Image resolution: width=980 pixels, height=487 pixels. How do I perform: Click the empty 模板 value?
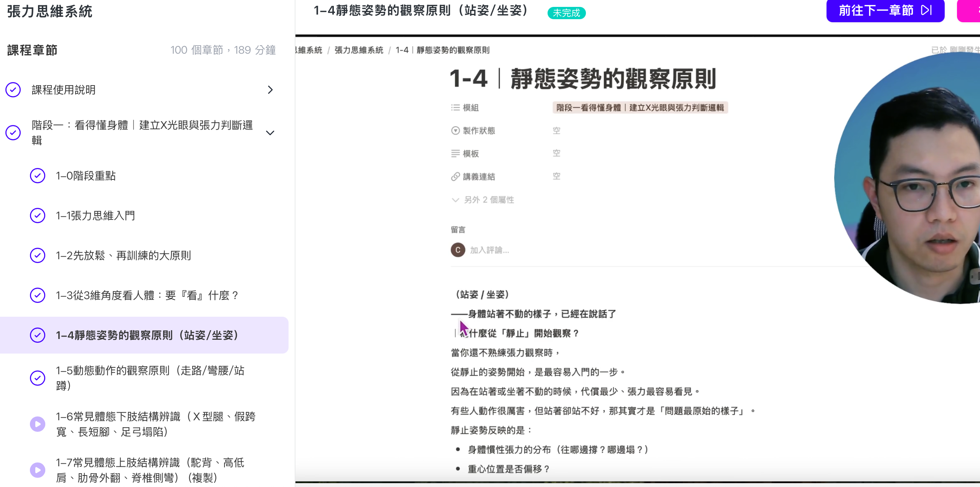(x=556, y=153)
